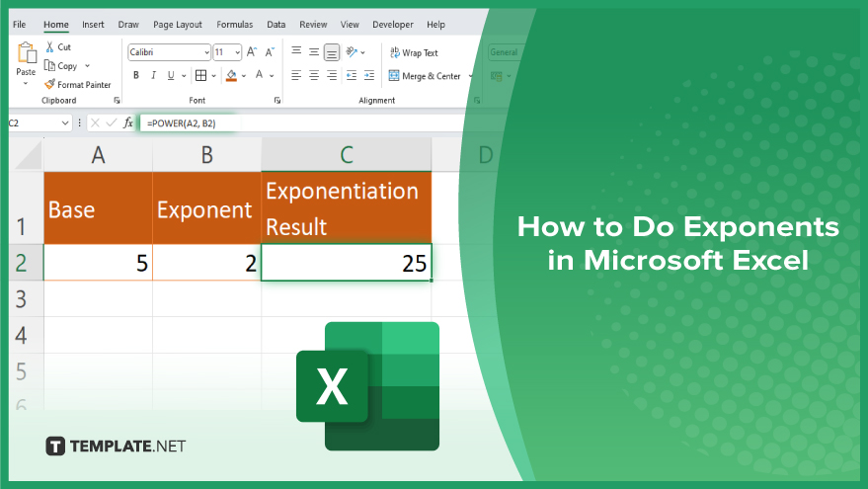Switch to the Developer tab
Screen dimensions: 868x489
(393, 25)
